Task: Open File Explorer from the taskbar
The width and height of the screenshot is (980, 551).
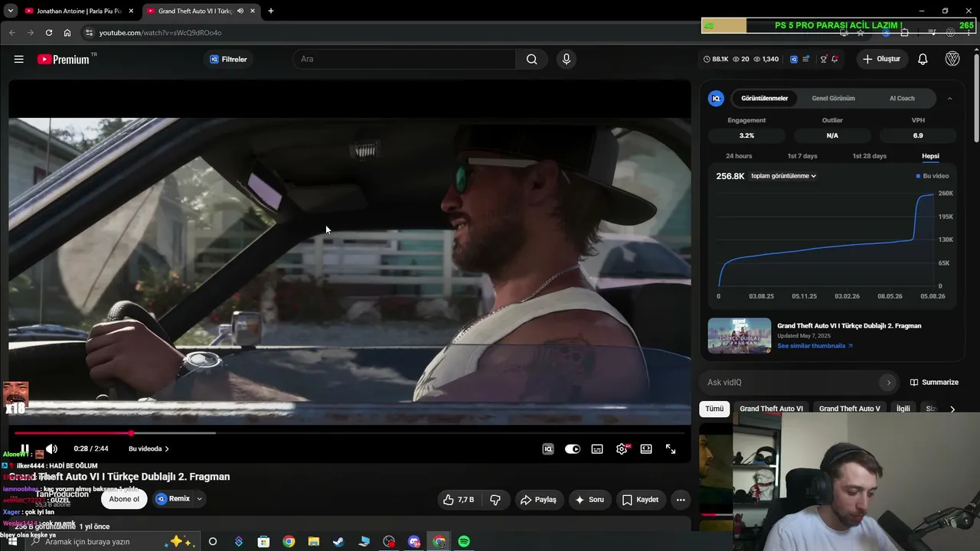Action: coord(313,541)
